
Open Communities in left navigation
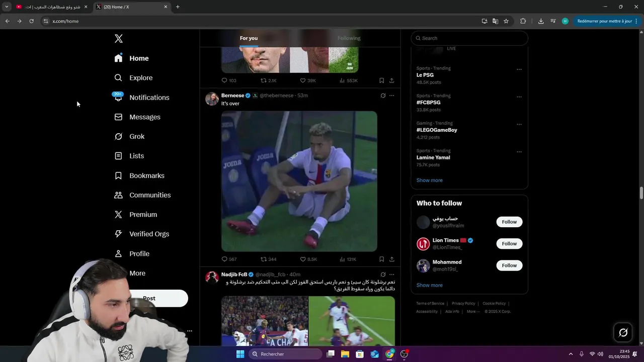tap(142, 195)
